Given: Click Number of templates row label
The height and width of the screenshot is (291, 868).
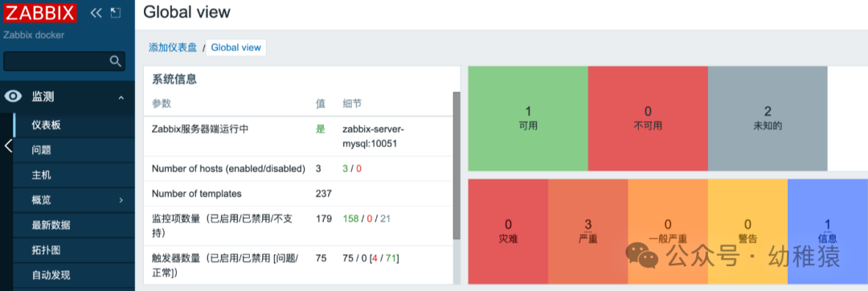Looking at the screenshot, I should (x=197, y=194).
